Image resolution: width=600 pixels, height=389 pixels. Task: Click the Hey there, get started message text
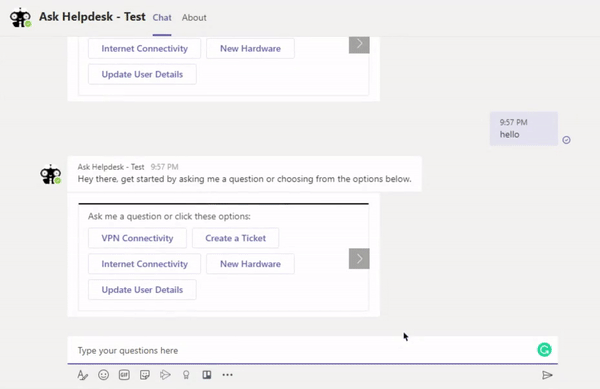click(245, 179)
